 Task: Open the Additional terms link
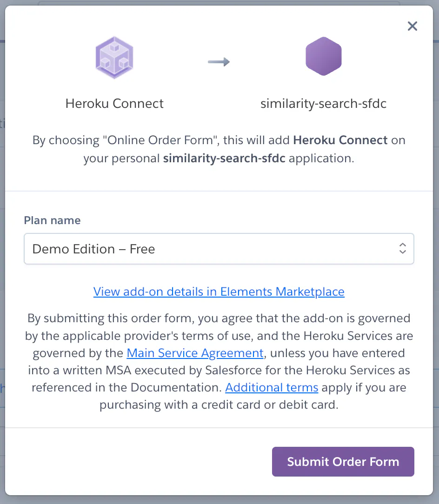272,387
